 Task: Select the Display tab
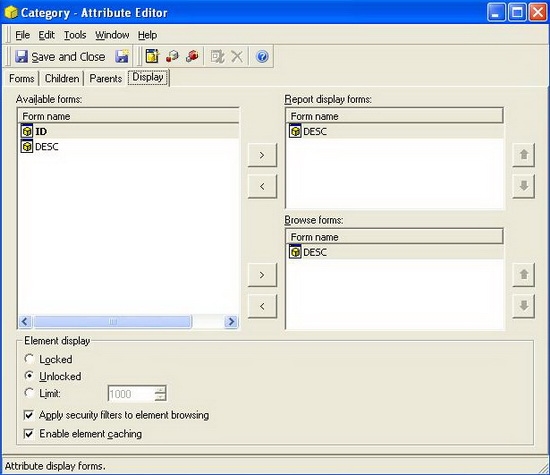148,77
